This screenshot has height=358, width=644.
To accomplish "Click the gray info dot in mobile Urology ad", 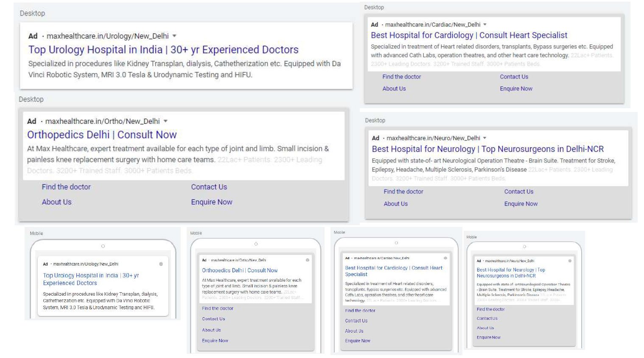I will coord(161,264).
